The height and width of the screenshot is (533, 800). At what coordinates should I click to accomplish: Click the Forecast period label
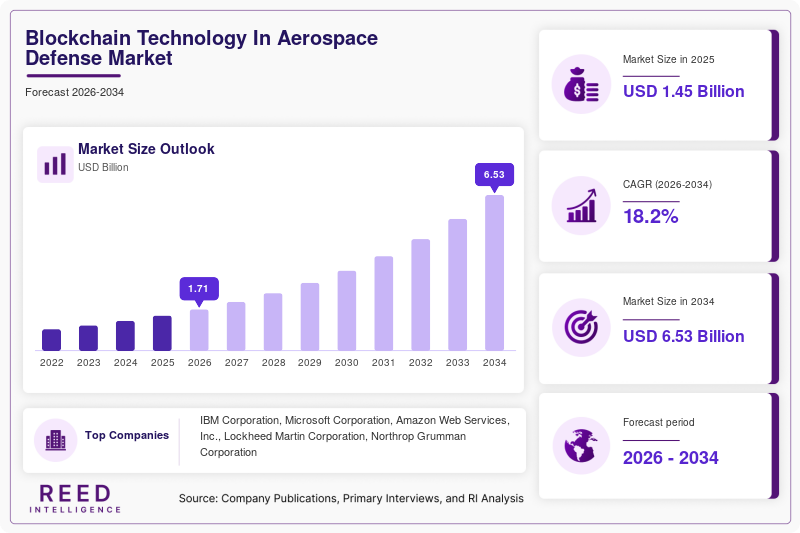659,422
